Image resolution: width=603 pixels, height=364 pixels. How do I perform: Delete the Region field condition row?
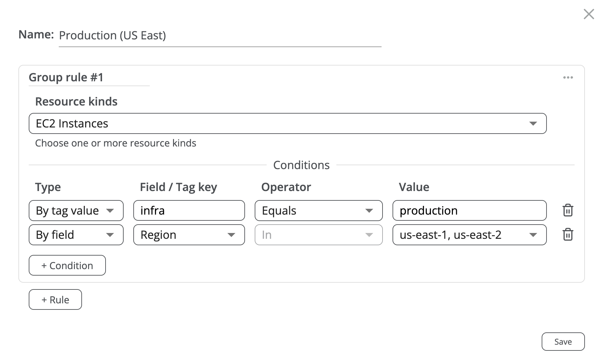click(x=567, y=235)
